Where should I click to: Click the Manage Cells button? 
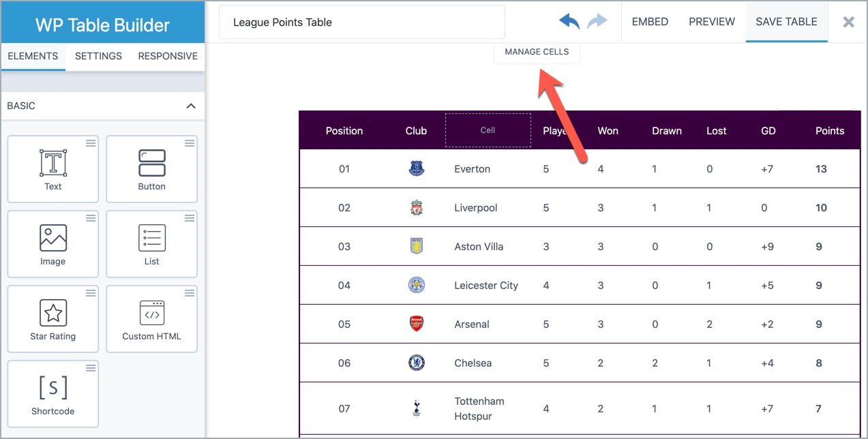(x=537, y=52)
